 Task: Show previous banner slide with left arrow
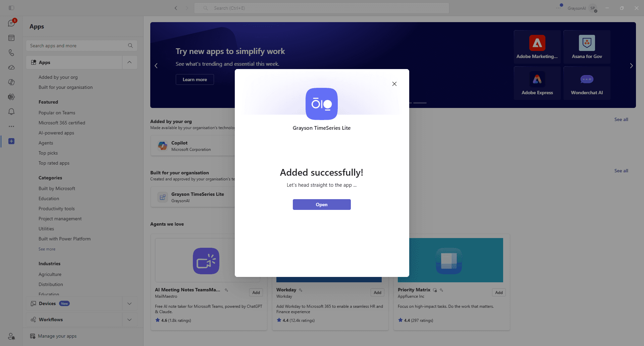pos(156,66)
